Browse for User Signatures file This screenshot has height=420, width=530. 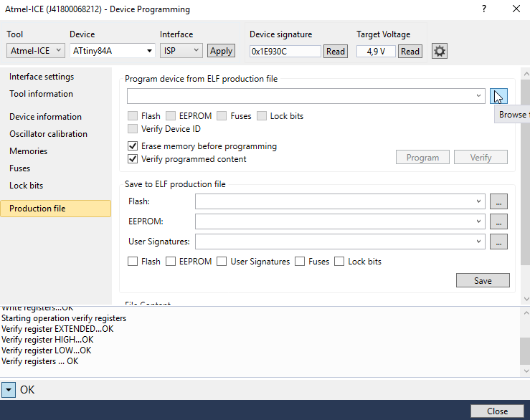[x=498, y=242]
